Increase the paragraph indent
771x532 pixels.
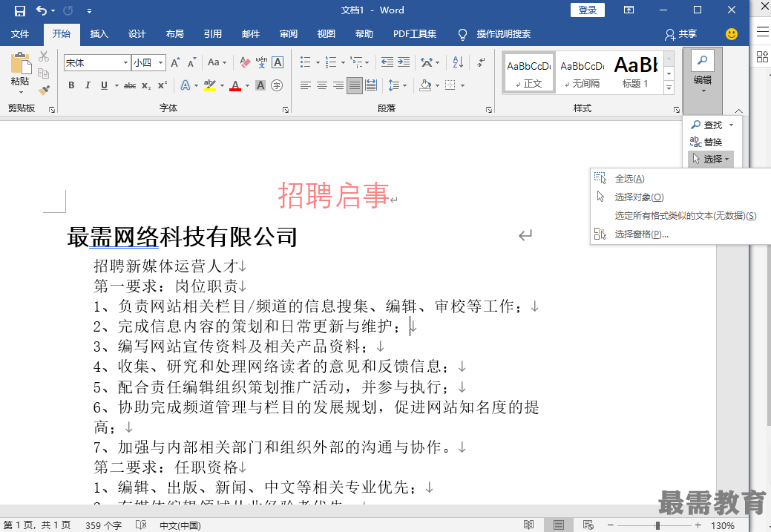tap(404, 62)
